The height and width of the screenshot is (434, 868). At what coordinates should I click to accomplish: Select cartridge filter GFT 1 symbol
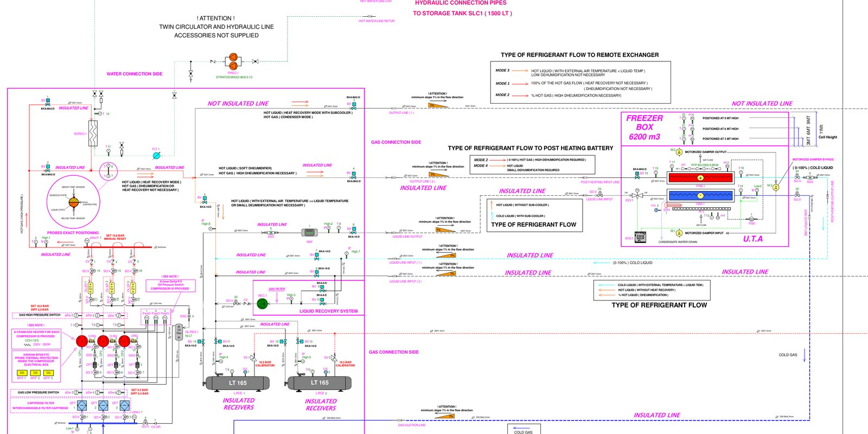pyautogui.click(x=82, y=405)
